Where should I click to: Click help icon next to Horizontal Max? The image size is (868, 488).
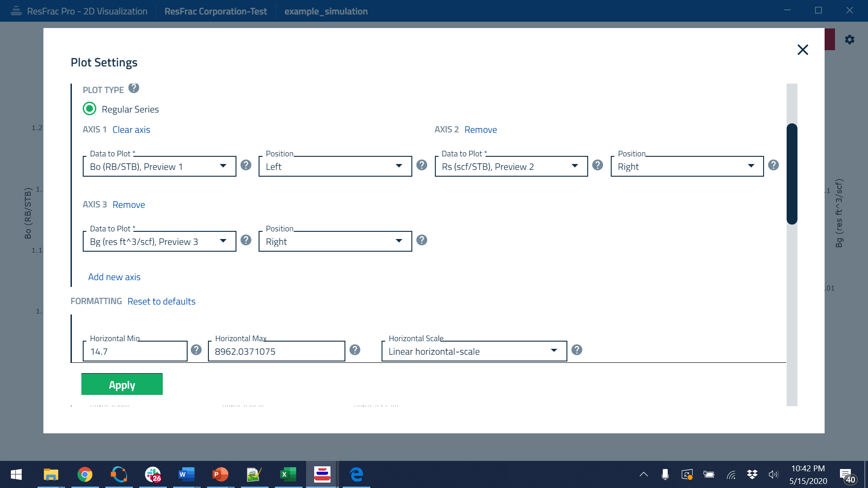355,350
